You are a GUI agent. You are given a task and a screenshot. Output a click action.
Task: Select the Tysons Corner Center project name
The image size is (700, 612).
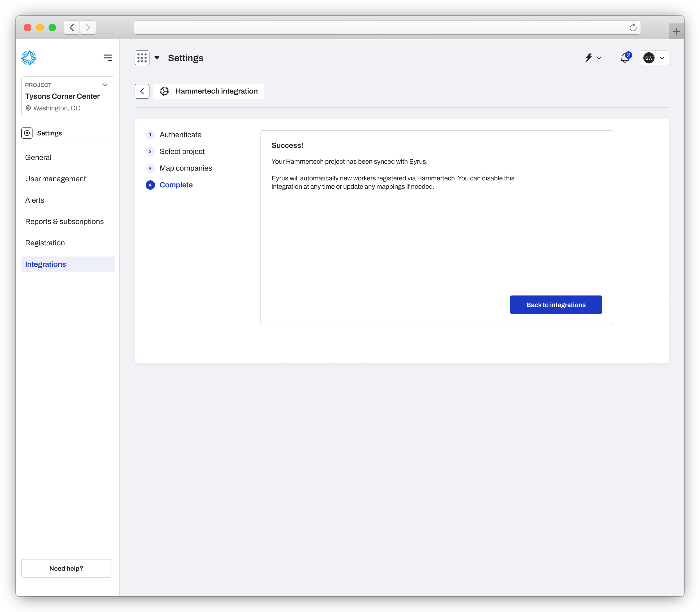62,96
